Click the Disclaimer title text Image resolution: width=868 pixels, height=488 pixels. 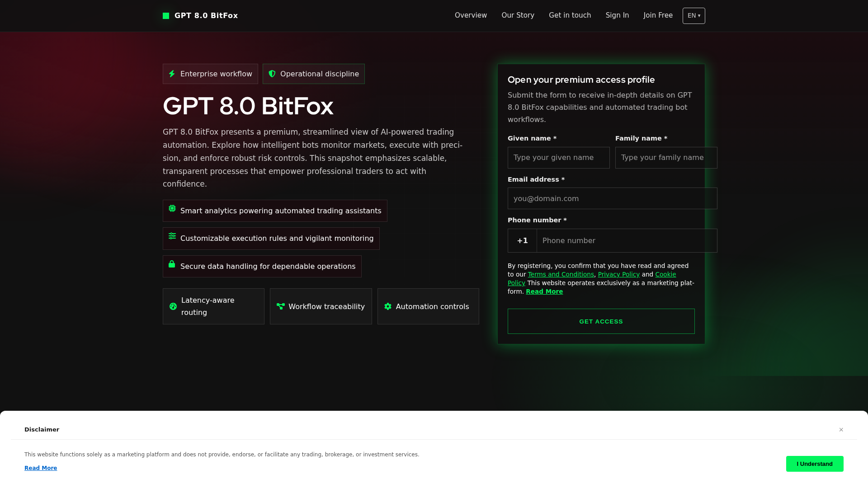pyautogui.click(x=42, y=430)
